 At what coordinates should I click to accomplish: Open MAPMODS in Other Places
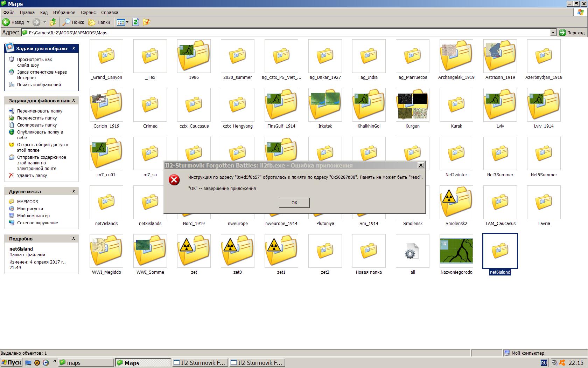27,202
